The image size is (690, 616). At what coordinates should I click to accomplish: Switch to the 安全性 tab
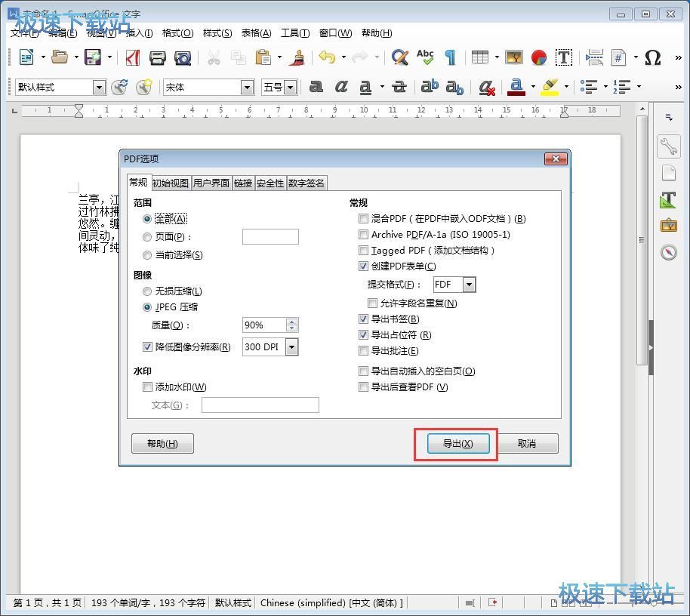pos(270,182)
